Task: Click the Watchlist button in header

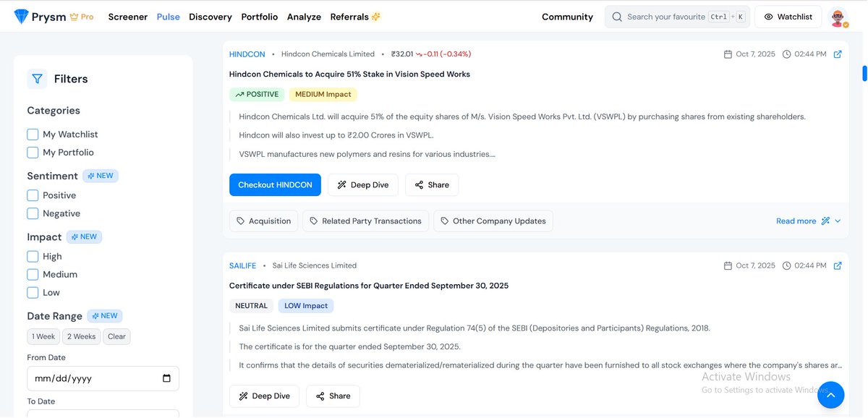Action: pos(788,17)
